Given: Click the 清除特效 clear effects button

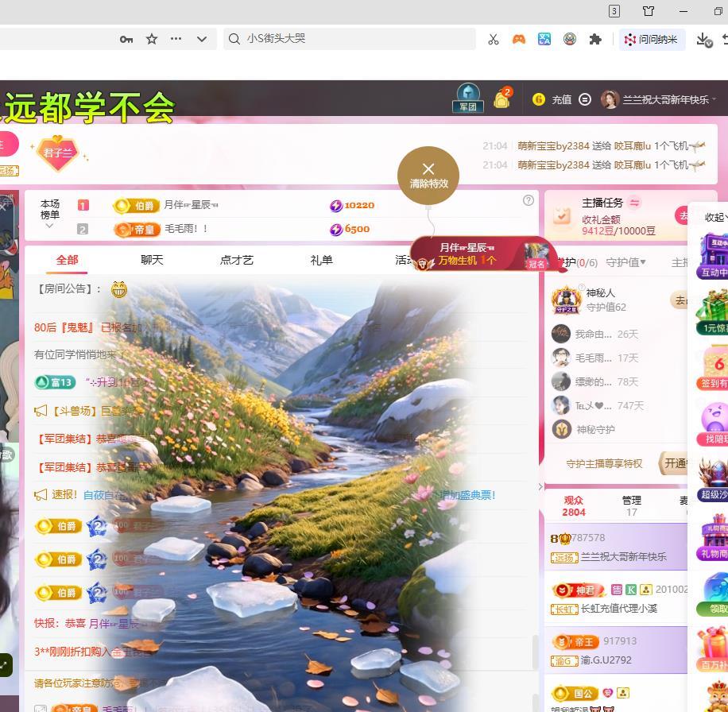Looking at the screenshot, I should click(428, 175).
